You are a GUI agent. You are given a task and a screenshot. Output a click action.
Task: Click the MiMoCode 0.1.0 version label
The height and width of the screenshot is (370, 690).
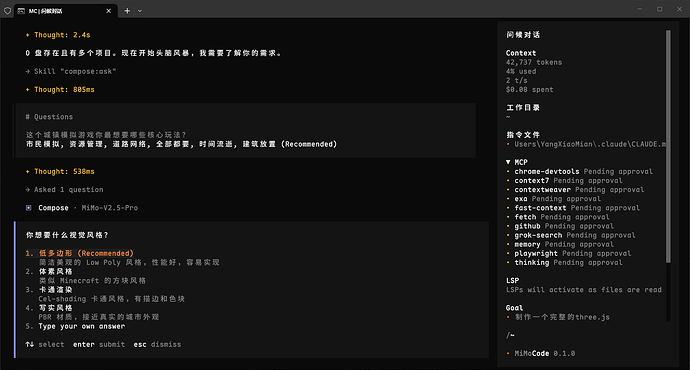click(545, 353)
